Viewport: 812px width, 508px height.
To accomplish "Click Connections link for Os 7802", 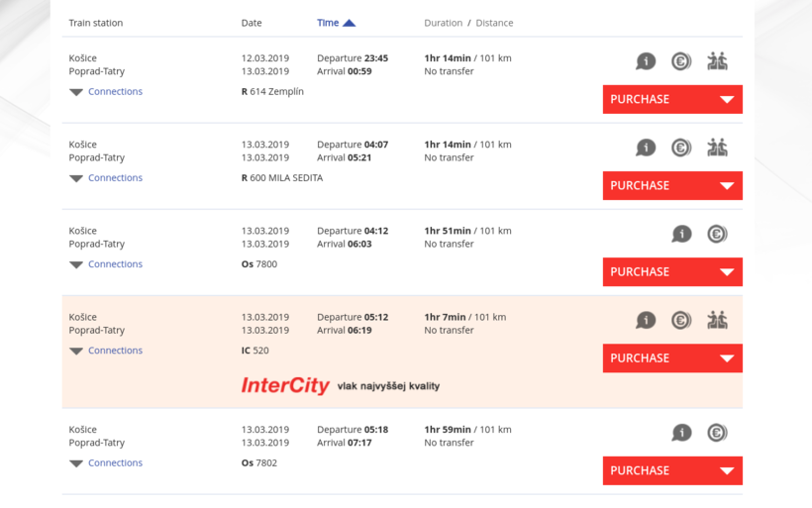I will [115, 463].
